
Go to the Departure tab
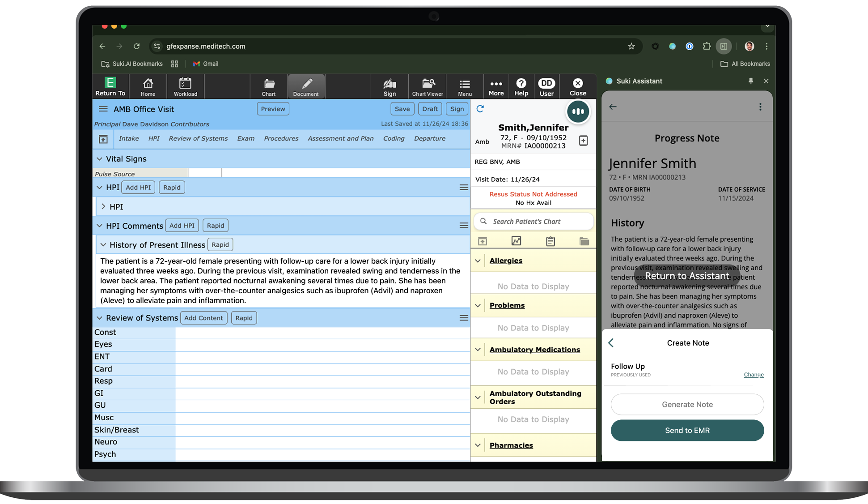tap(429, 139)
